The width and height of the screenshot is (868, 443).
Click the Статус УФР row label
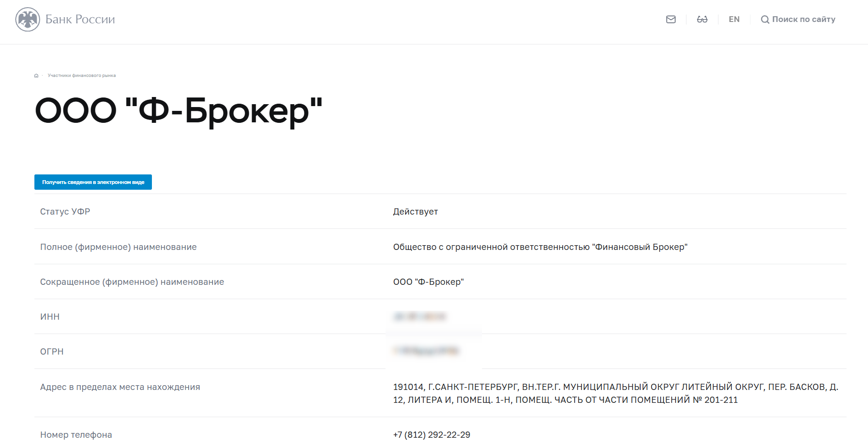(65, 212)
